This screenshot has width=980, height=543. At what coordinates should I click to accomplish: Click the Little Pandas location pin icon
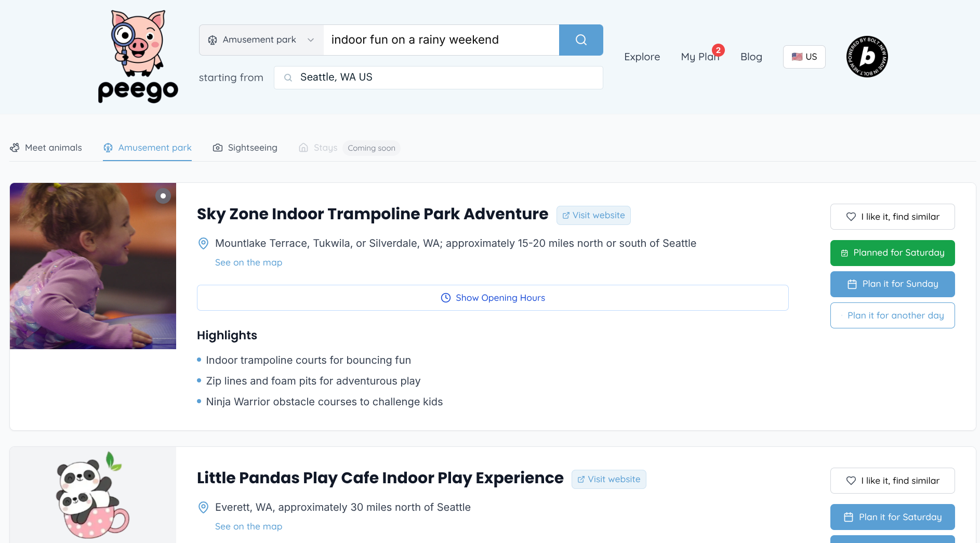(204, 507)
